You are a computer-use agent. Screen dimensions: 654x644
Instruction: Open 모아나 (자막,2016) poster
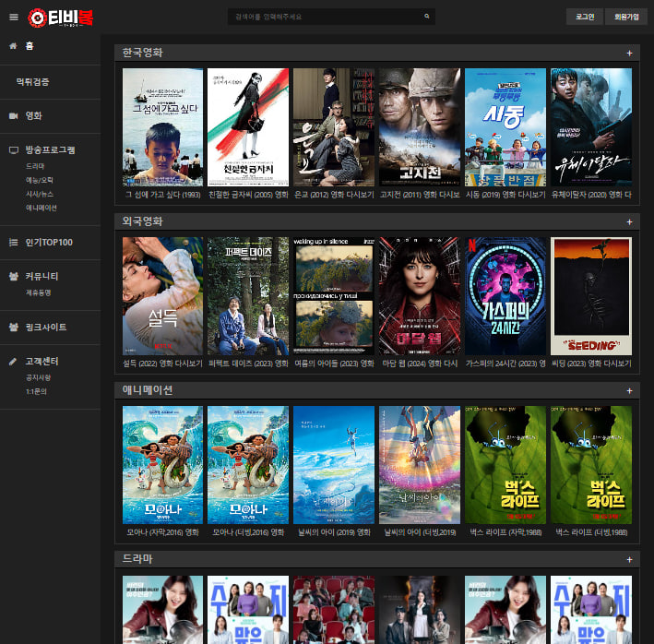tap(162, 465)
